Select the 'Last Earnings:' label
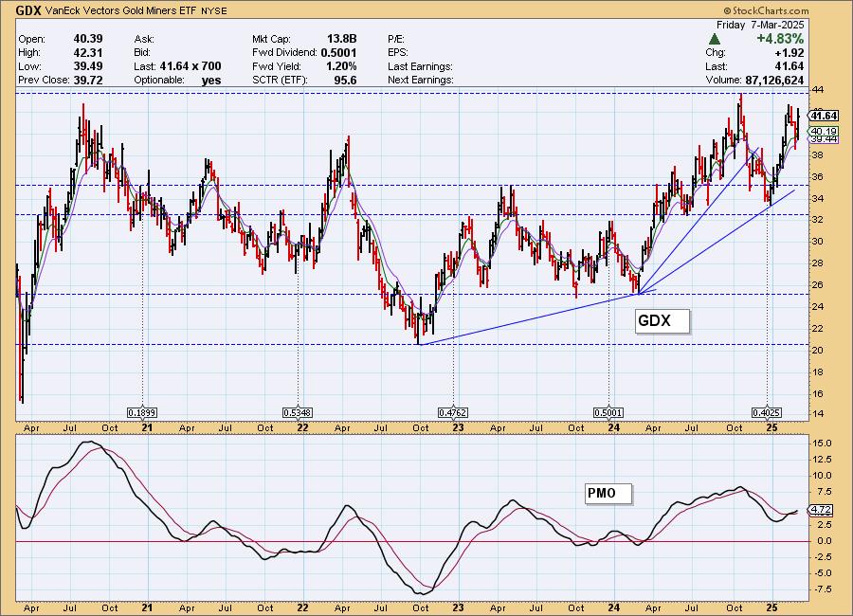 coord(420,66)
